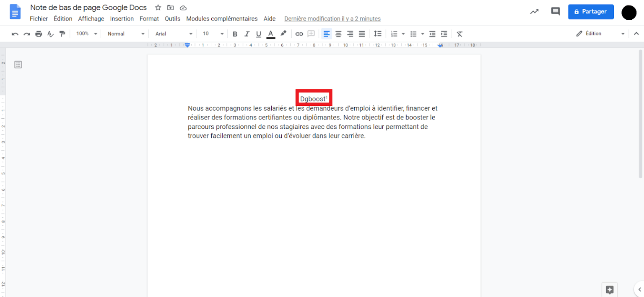Print the document with the printer icon
The height and width of the screenshot is (297, 644).
pos(39,34)
